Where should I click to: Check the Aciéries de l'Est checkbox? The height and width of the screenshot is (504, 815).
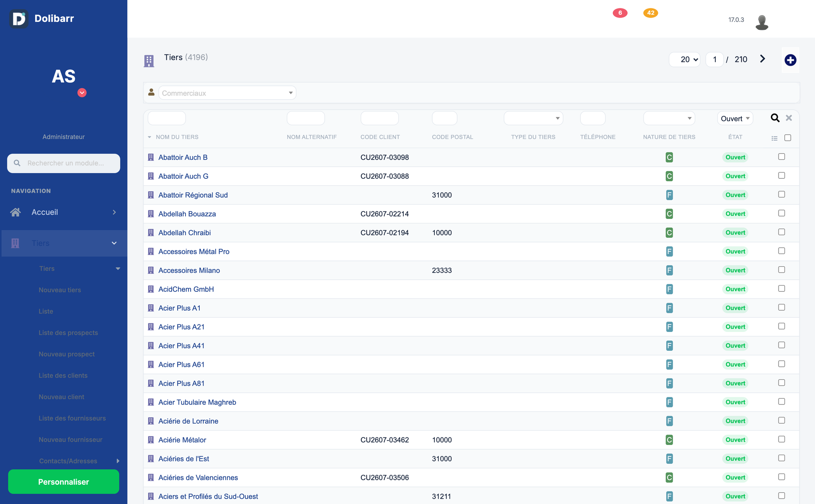(781, 458)
